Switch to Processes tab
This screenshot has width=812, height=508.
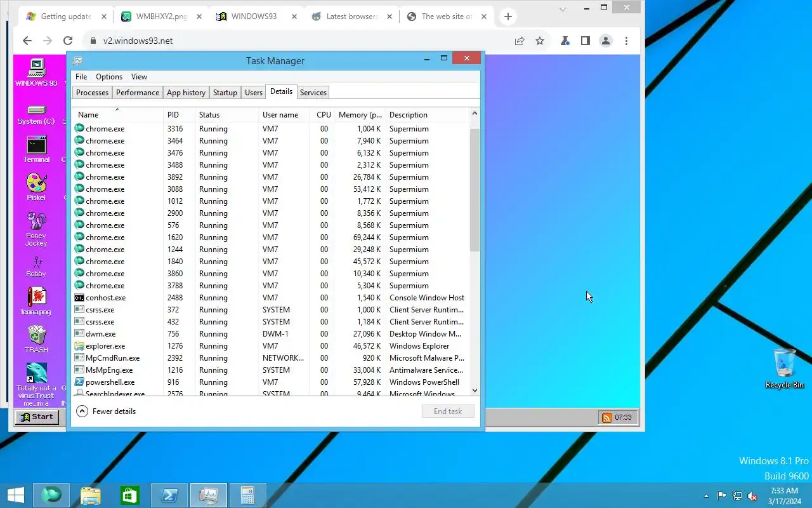click(92, 93)
